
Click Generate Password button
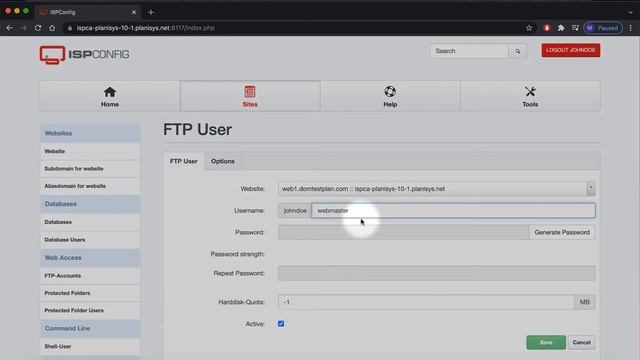pos(562,232)
